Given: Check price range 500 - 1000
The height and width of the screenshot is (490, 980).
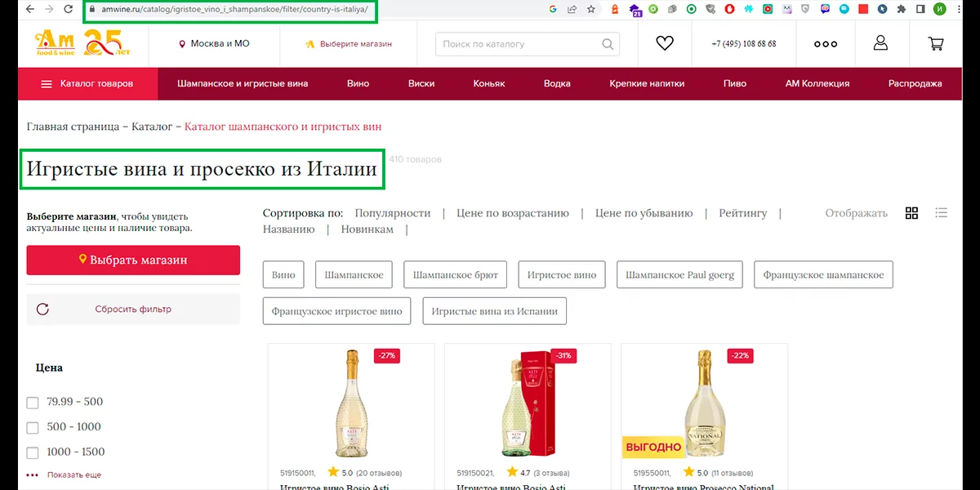Looking at the screenshot, I should [x=33, y=427].
